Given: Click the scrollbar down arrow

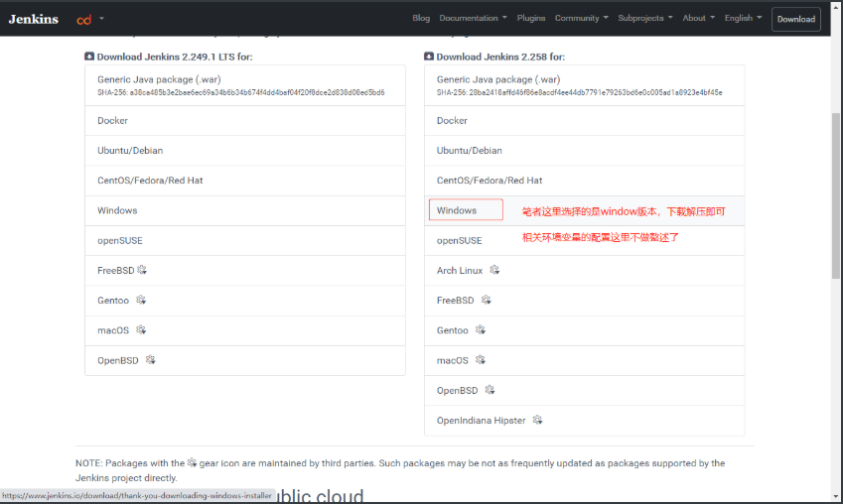Looking at the screenshot, I should coord(836,497).
